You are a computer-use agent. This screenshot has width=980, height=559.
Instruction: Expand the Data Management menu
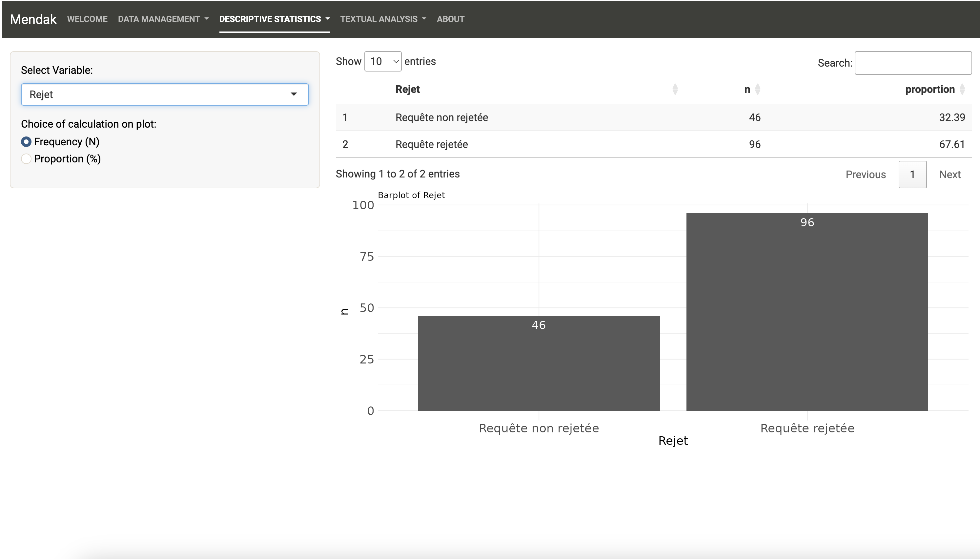(163, 19)
